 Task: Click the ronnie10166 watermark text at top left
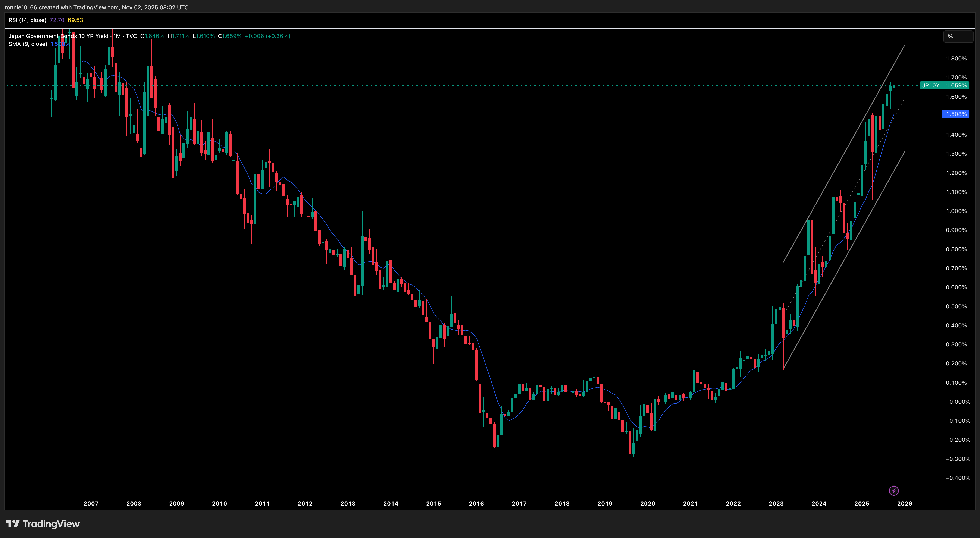pyautogui.click(x=21, y=7)
